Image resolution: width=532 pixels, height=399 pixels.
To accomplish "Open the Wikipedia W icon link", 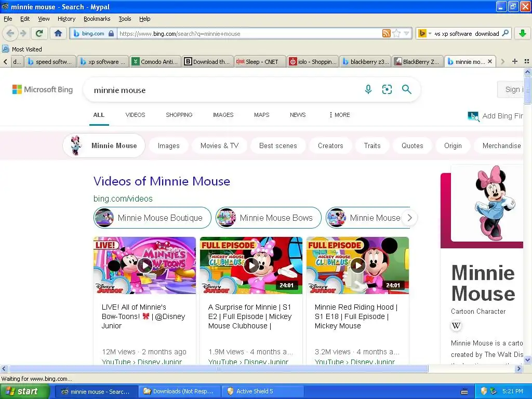I will tap(456, 326).
